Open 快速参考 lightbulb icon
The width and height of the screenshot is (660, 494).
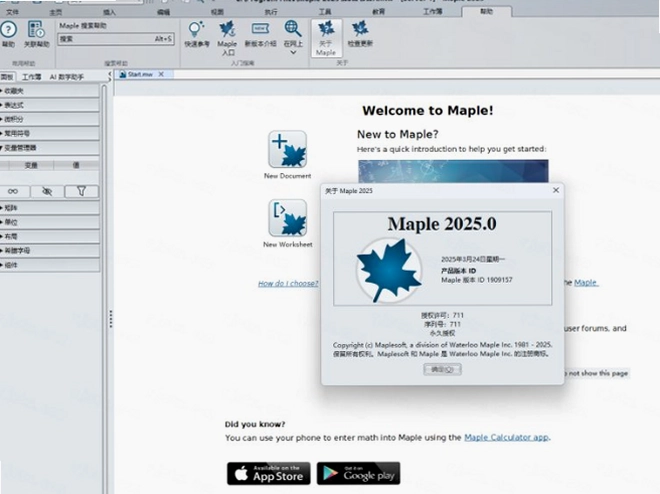[x=197, y=30]
